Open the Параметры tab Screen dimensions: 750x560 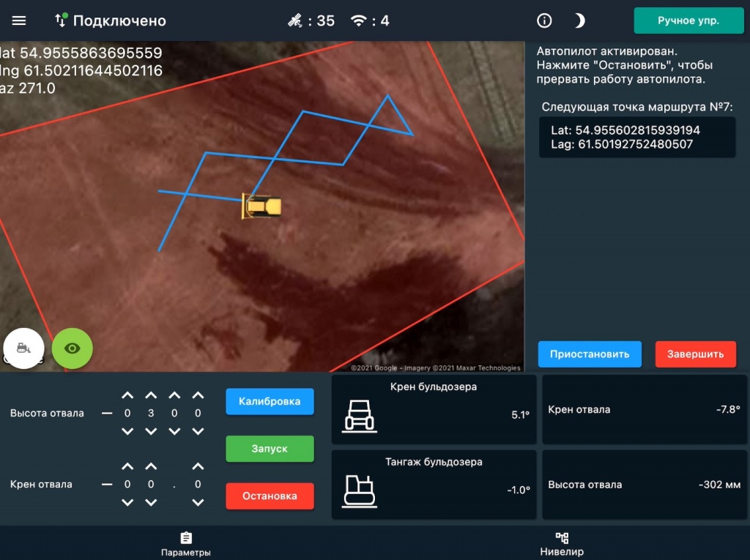pos(186,544)
